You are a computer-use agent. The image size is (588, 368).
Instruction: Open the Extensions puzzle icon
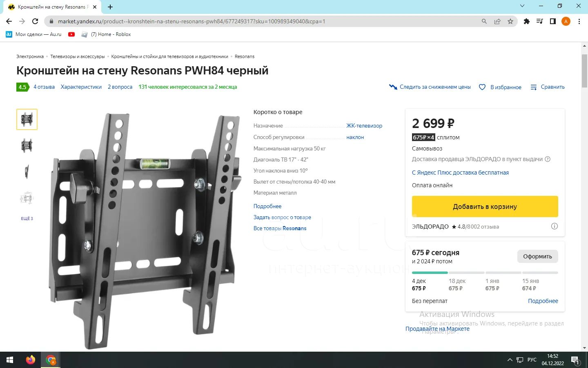click(x=527, y=21)
